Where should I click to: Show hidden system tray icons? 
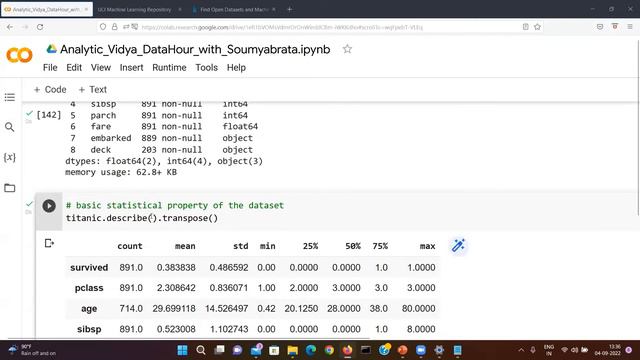[521, 350]
